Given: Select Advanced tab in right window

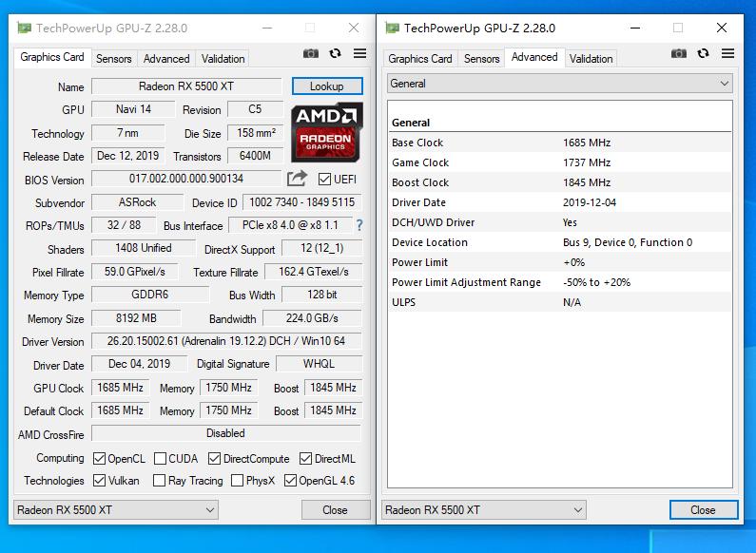Looking at the screenshot, I should tap(534, 57).
